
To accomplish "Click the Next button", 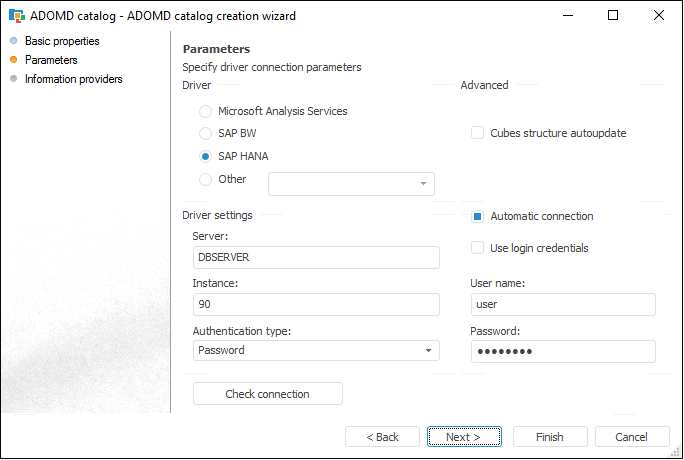I will click(464, 437).
